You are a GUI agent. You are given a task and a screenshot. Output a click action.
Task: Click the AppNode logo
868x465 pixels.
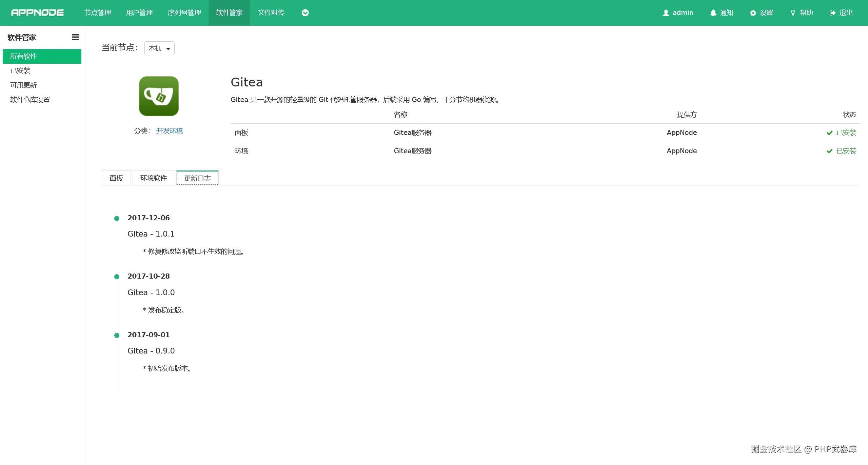click(37, 13)
